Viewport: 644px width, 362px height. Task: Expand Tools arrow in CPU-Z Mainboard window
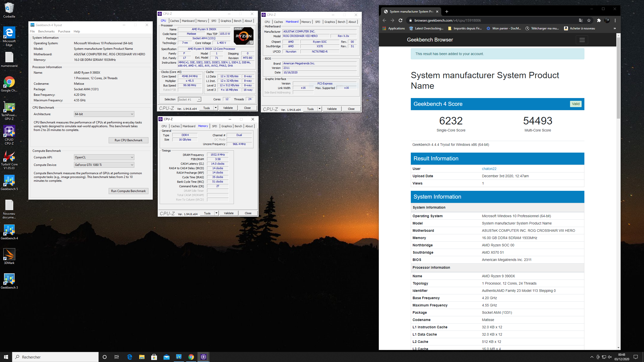click(319, 109)
